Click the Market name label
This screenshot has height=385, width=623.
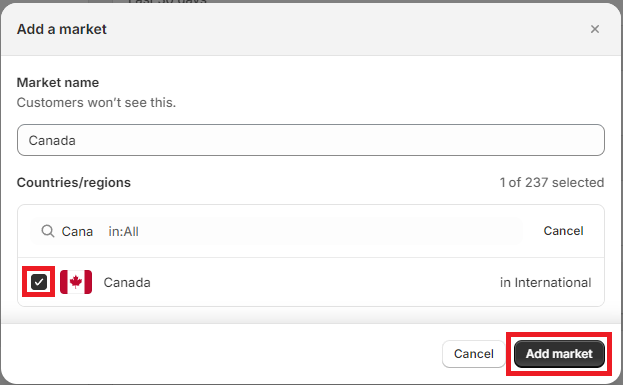point(58,82)
